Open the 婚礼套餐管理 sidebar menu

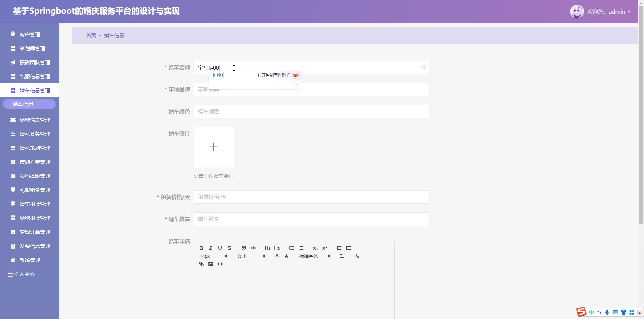(30, 134)
